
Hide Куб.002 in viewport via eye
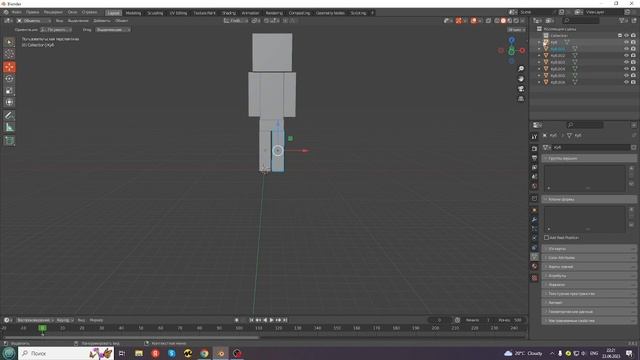[x=627, y=56]
